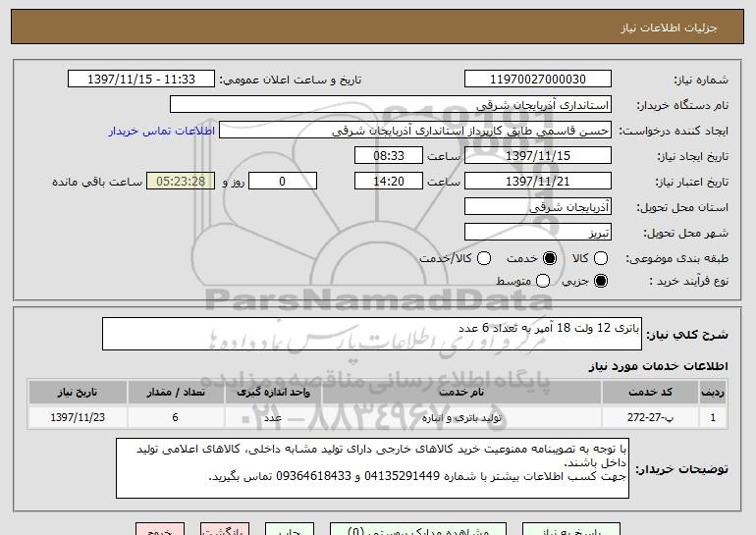Image resolution: width=756 pixels, height=535 pixels.
Task: Click the مشاهده مدارک پیوستی (0) button
Action: [418, 529]
